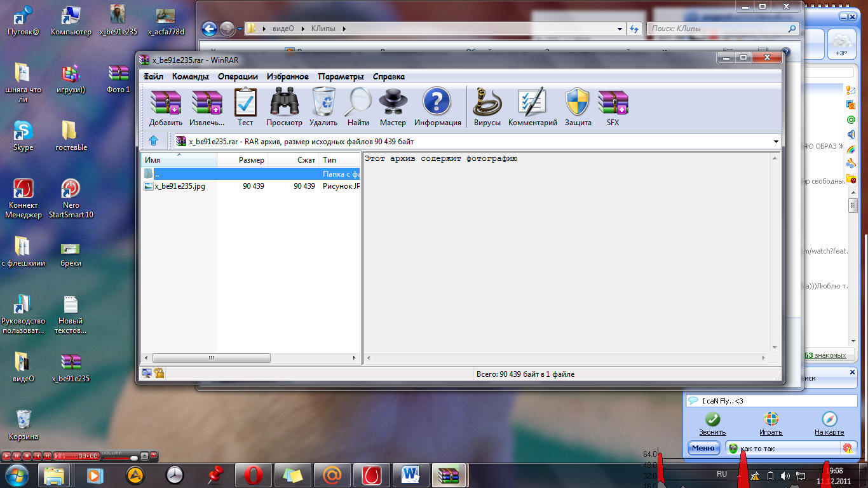The width and height of the screenshot is (868, 488).
Task: Open the Команды menu
Action: point(190,76)
